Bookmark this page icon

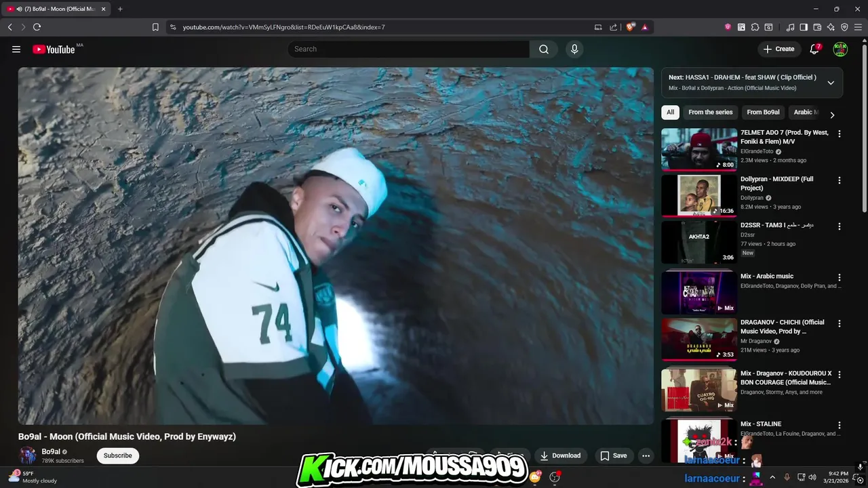[x=155, y=27]
